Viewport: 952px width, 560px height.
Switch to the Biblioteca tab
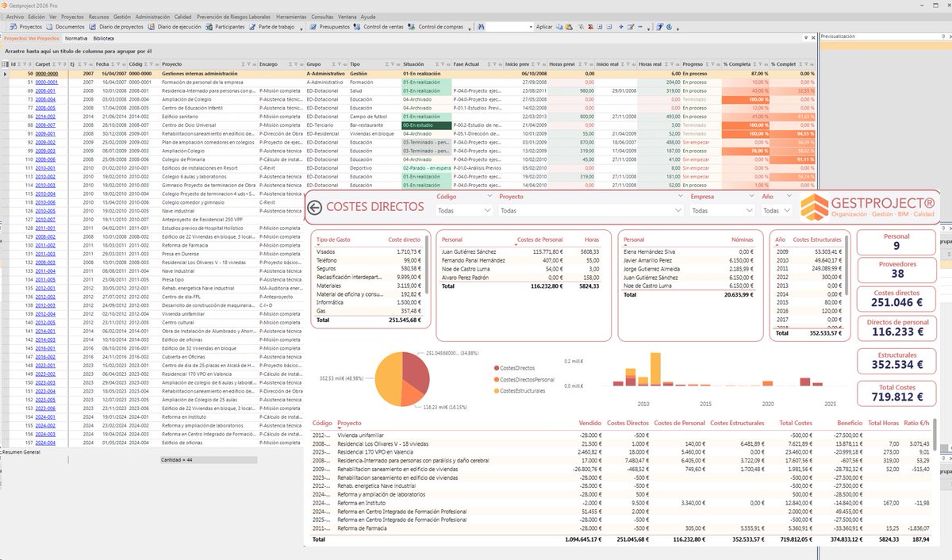pos(104,38)
